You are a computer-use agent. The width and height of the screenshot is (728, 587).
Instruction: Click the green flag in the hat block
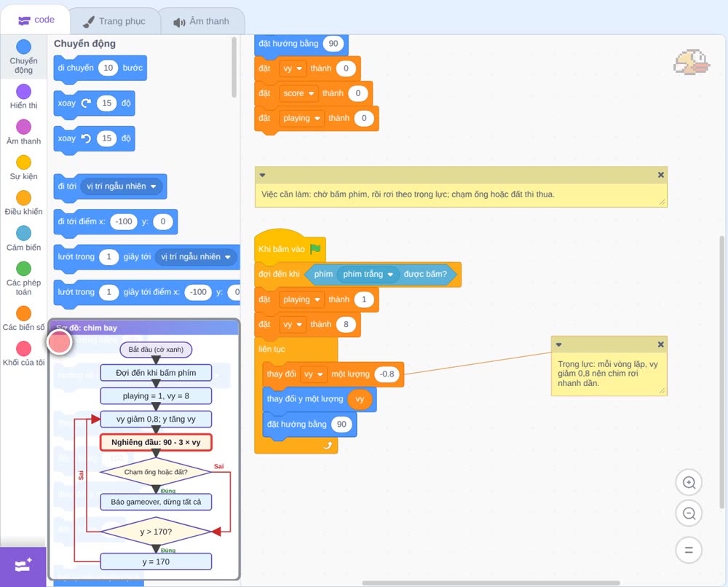[x=316, y=249]
